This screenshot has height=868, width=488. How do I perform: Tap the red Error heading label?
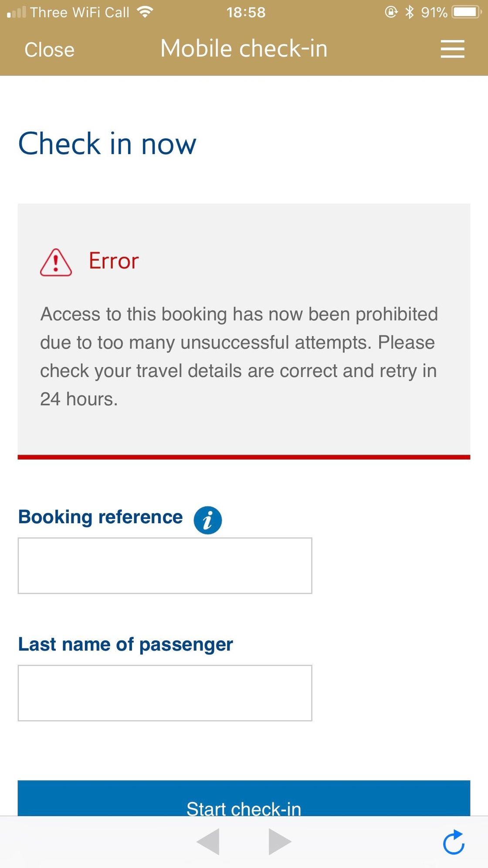(x=114, y=261)
